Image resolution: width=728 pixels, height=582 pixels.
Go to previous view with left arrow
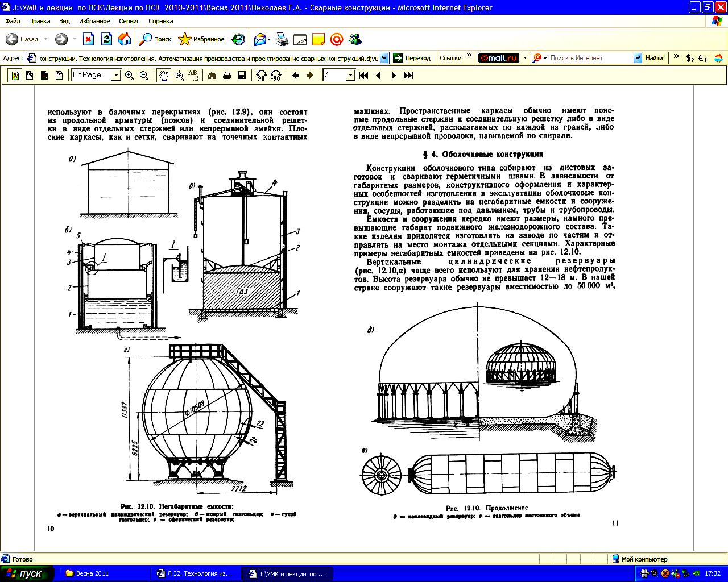pyautogui.click(x=296, y=75)
